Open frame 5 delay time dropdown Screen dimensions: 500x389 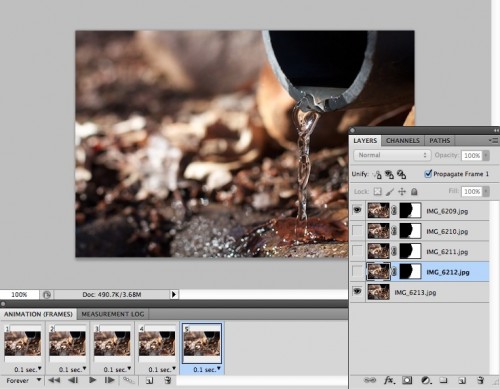[219, 369]
